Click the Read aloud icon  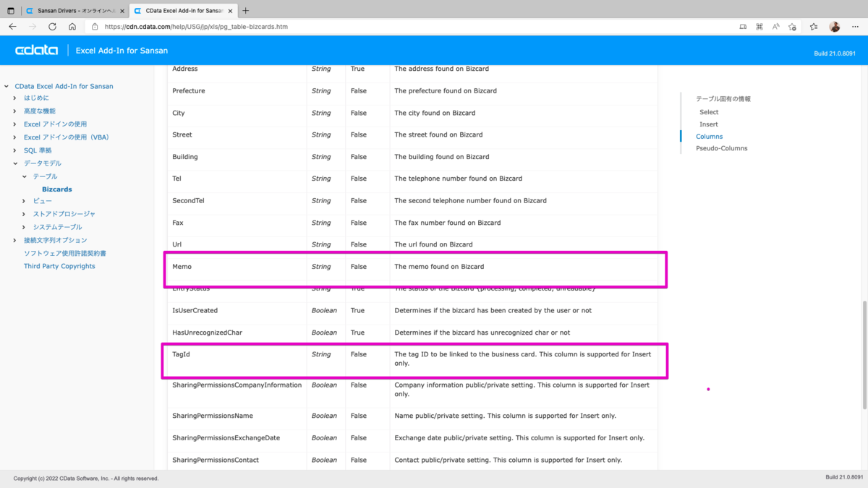pyautogui.click(x=775, y=27)
